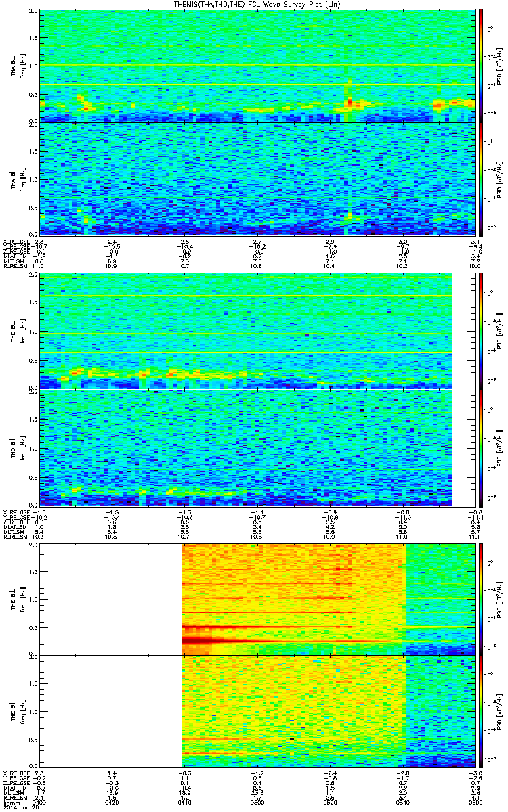Viewport: 508px width, 812px height.
Task: Click the color bar beside THD B-perpendicular panel
Action: click(x=481, y=331)
